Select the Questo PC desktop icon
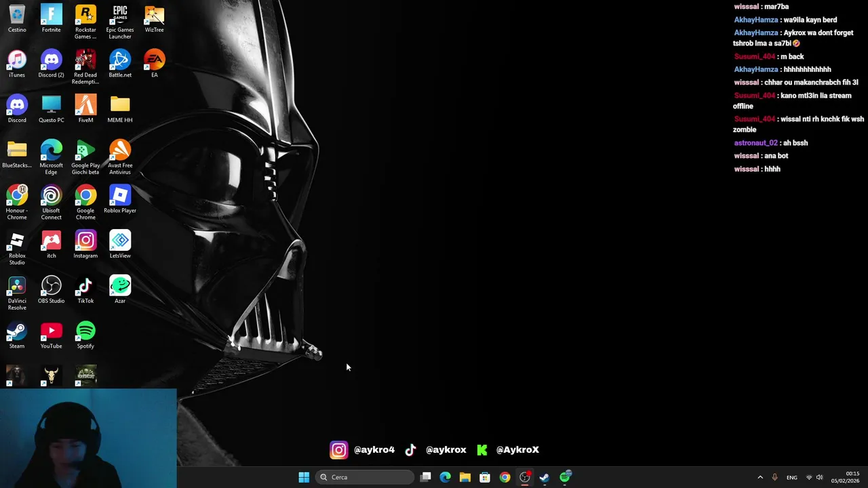This screenshot has width=868, height=488. coord(51,109)
